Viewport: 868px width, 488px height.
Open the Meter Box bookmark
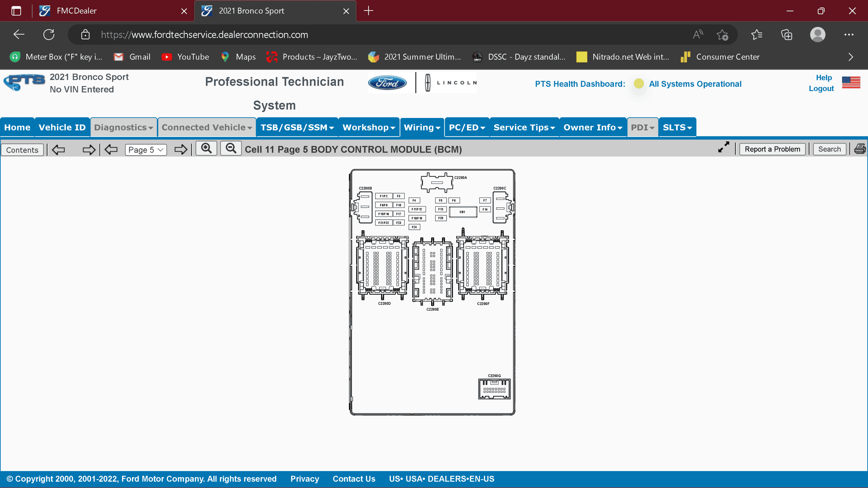point(56,57)
